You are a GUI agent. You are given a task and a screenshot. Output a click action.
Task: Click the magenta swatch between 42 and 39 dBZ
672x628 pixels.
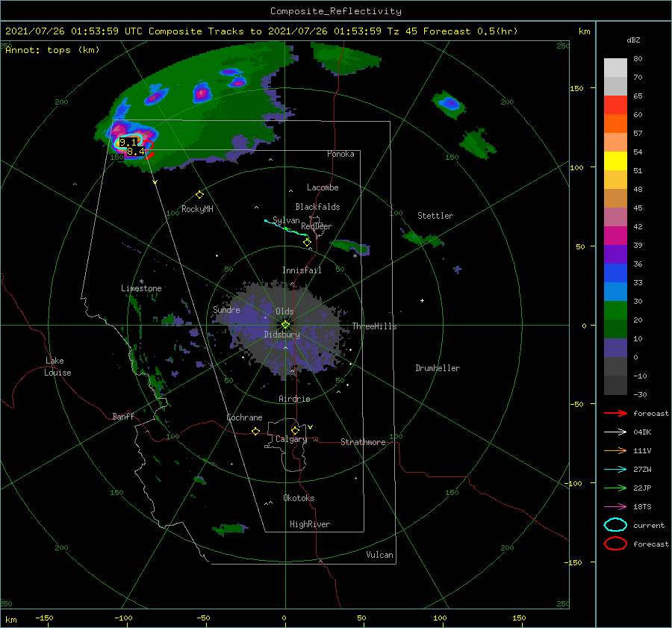pos(615,236)
